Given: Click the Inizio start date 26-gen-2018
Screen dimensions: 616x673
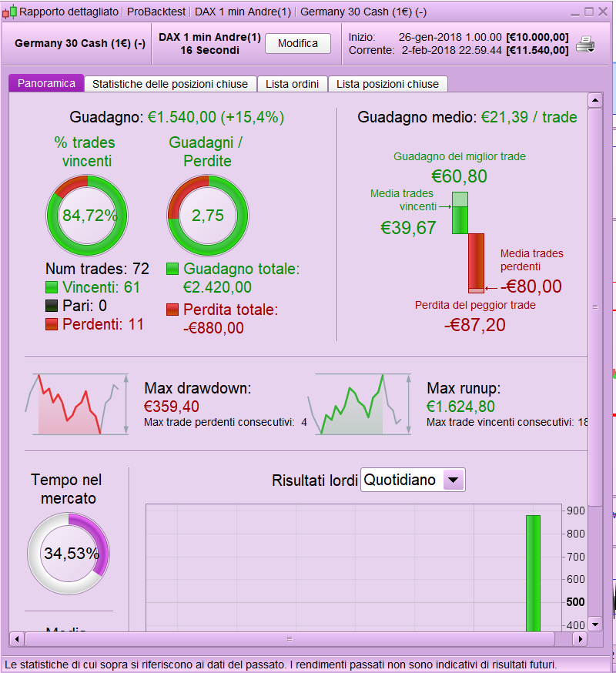Looking at the screenshot, I should [x=450, y=37].
